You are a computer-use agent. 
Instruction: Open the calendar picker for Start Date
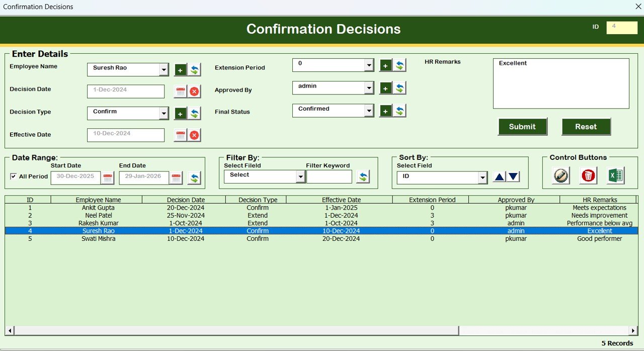click(x=108, y=177)
